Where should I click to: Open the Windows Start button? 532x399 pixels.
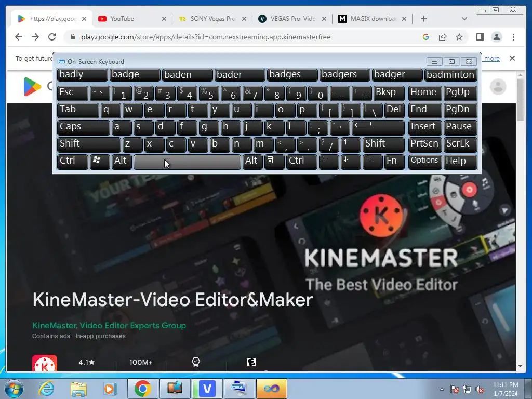pos(14,389)
